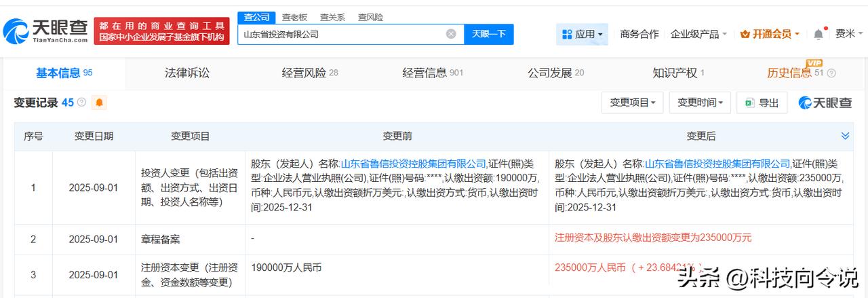Select the 基本信息 tab
The image size is (868, 298).
[x=64, y=73]
